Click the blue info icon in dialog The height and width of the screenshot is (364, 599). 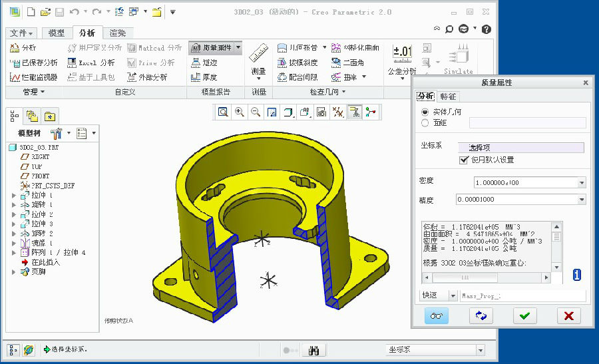tap(577, 275)
